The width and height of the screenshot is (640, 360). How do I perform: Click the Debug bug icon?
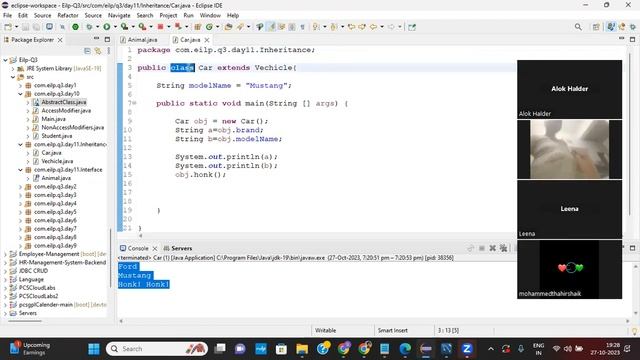(x=89, y=27)
